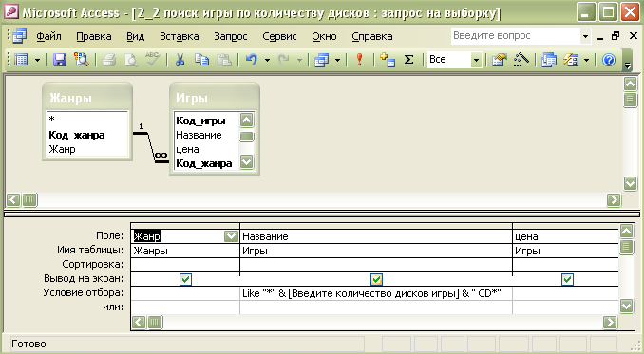
Task: Open toolbar options at the toolbar's end
Action: pos(627,60)
